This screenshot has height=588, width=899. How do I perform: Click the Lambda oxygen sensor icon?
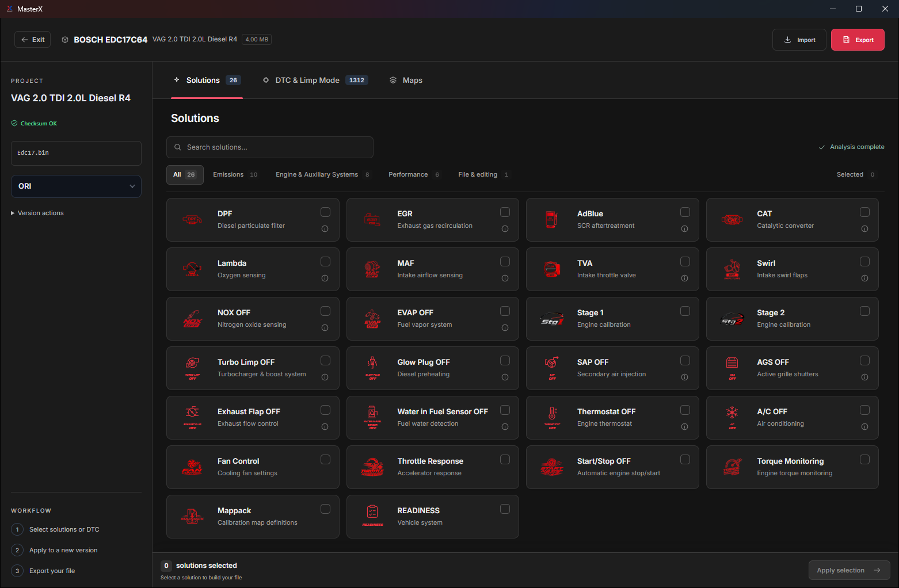[x=192, y=269]
